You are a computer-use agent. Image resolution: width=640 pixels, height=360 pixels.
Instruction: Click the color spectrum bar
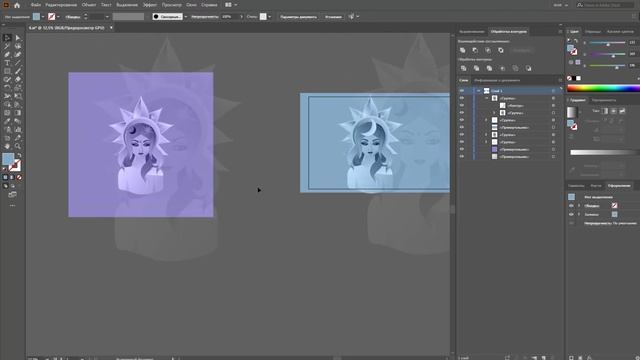coord(603,88)
